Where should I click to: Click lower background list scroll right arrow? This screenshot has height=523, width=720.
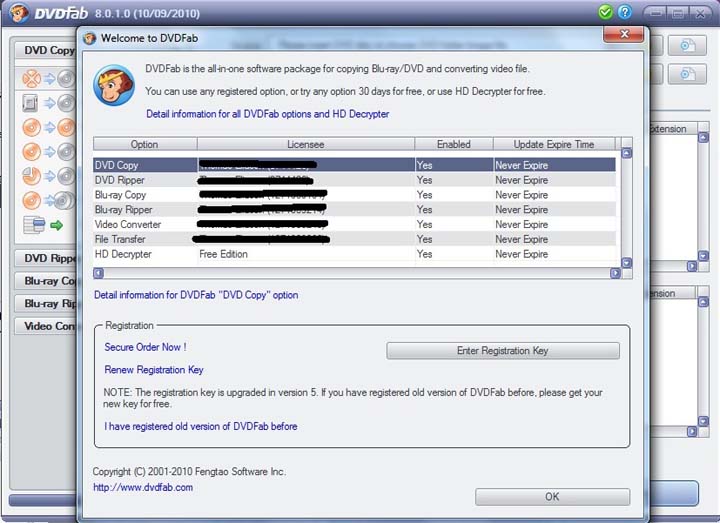[x=692, y=431]
